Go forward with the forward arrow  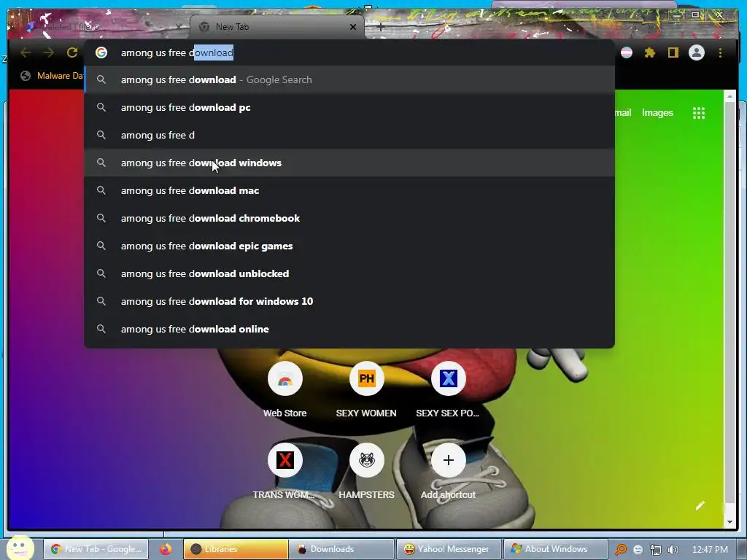[x=49, y=52]
